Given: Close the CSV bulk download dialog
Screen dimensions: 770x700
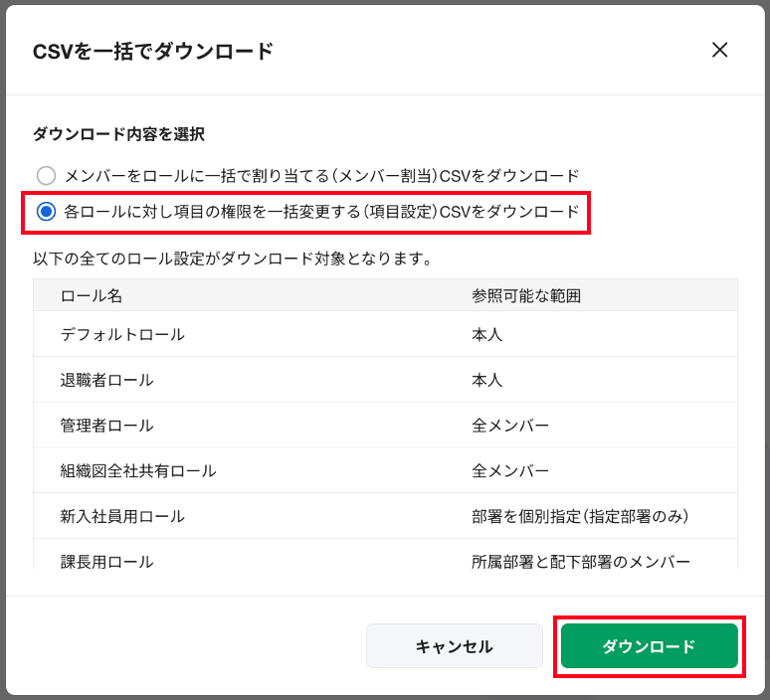Looking at the screenshot, I should [719, 51].
